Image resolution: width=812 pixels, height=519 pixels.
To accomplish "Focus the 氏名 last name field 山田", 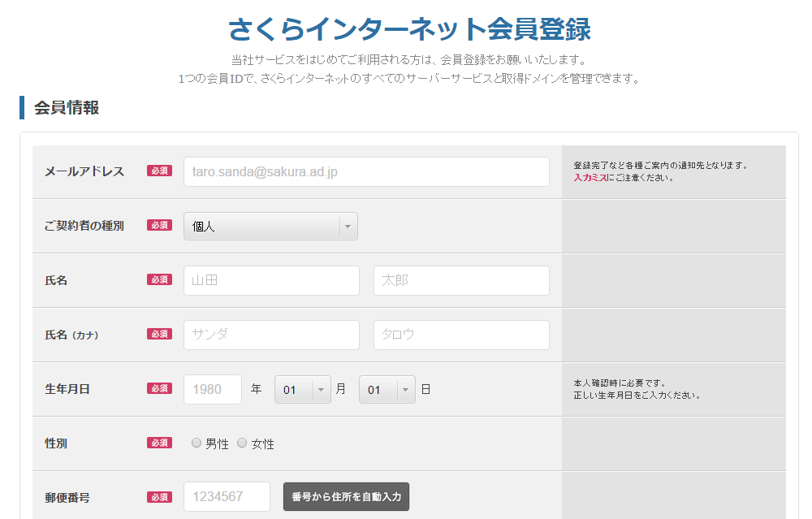I will (271, 281).
